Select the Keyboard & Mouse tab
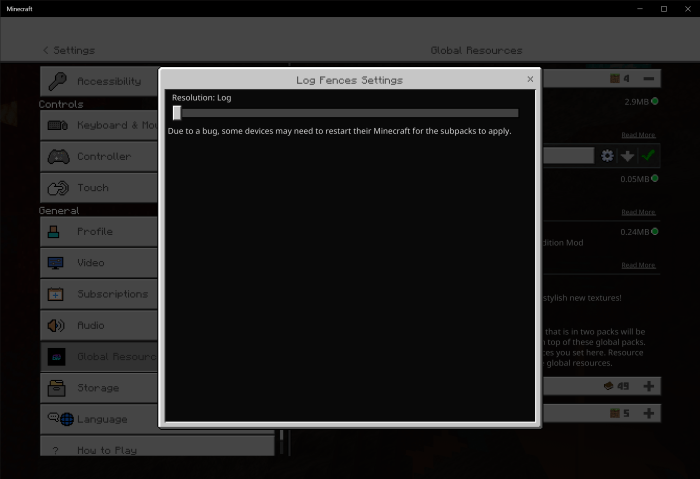Viewport: 700px width, 479px height. [x=99, y=125]
